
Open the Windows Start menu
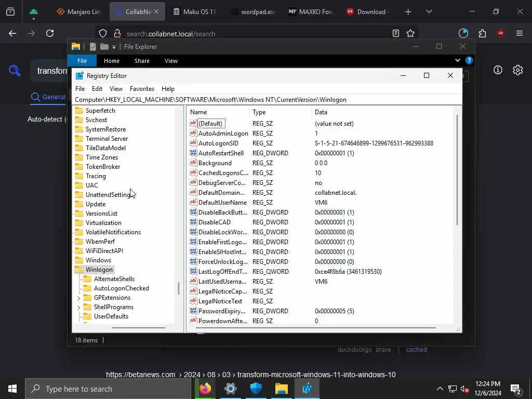click(x=12, y=389)
